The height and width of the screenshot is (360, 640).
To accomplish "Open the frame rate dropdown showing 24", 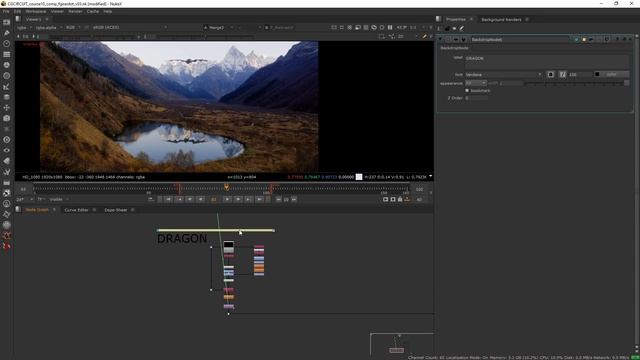I will pos(24,199).
